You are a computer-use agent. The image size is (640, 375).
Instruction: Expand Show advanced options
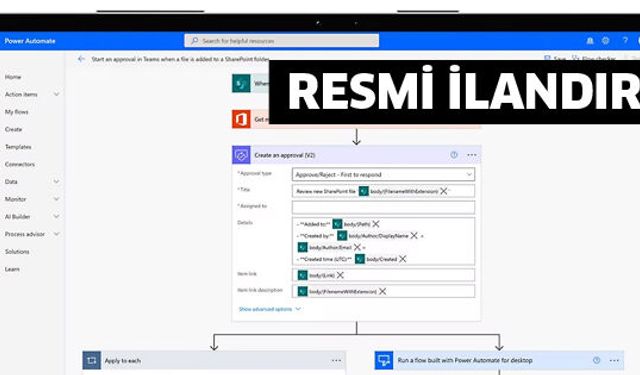270,309
